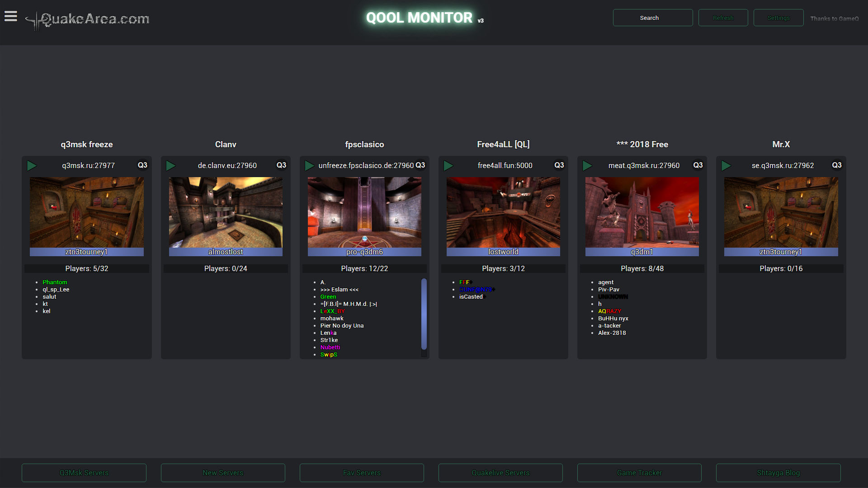Select player ql_sp_Lee
This screenshot has height=488, width=868.
(x=56, y=290)
